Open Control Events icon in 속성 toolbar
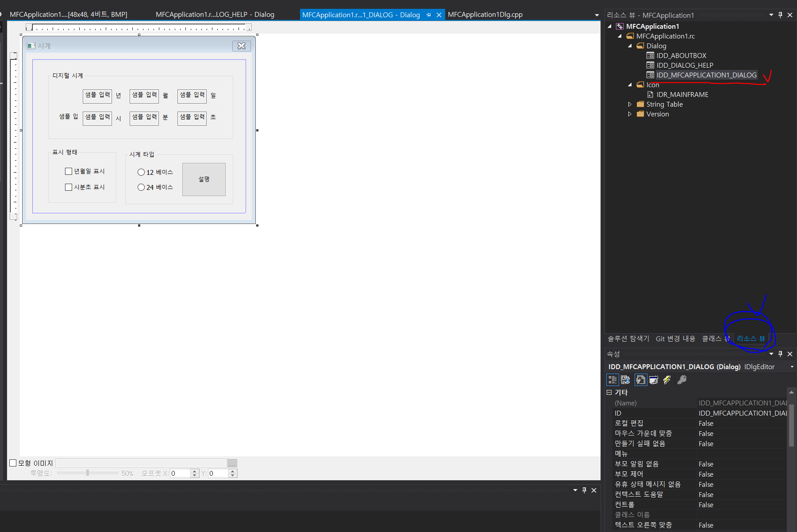Viewport: 797px width, 532px height. tap(654, 380)
